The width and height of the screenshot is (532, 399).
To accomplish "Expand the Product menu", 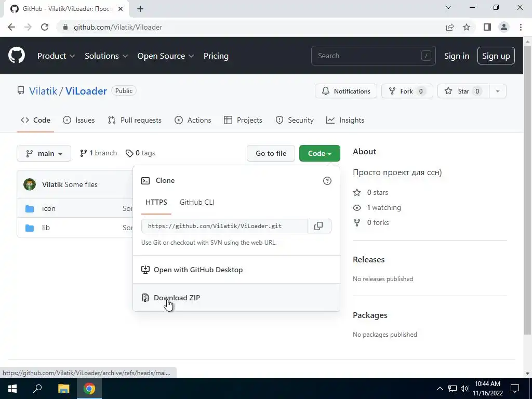I will (x=56, y=56).
